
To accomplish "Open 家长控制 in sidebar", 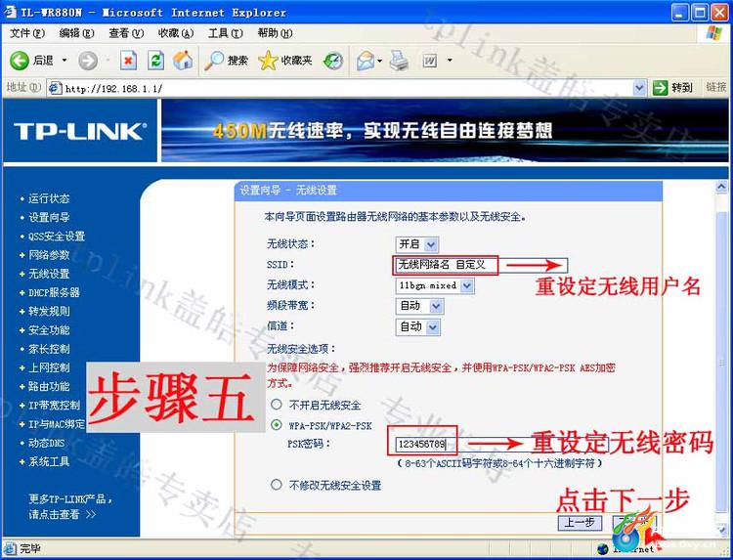I will coord(49,349).
